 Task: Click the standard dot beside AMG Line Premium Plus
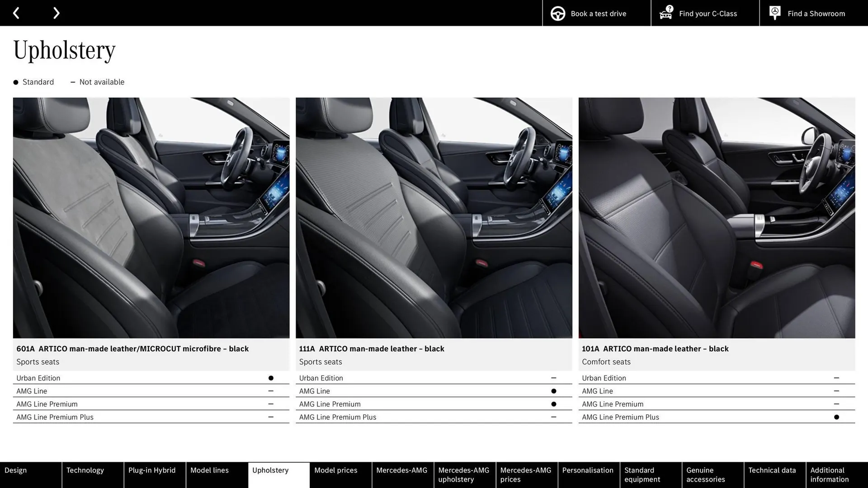coord(836,417)
